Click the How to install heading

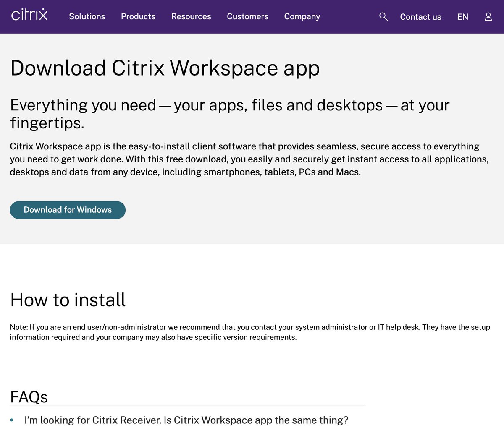point(68,300)
